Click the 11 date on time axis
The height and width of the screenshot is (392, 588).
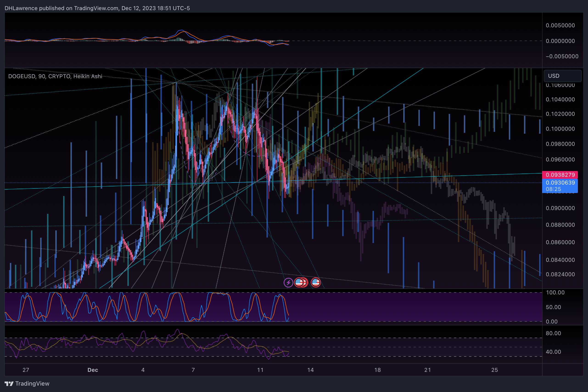click(260, 370)
